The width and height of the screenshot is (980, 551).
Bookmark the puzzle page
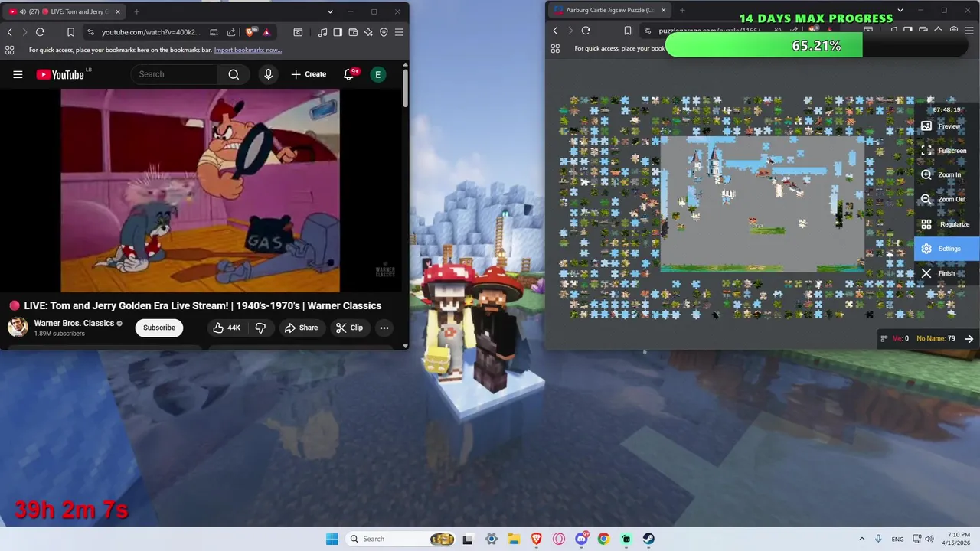[627, 31]
